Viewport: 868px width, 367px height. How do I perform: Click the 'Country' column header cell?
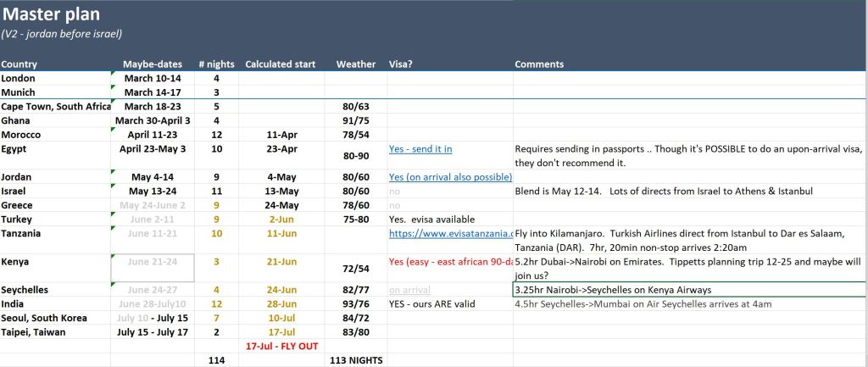click(19, 64)
